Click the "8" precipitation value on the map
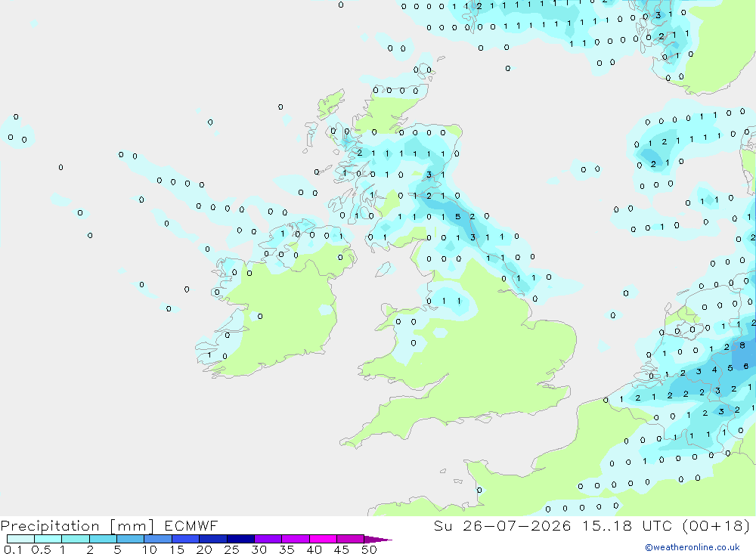 742,345
